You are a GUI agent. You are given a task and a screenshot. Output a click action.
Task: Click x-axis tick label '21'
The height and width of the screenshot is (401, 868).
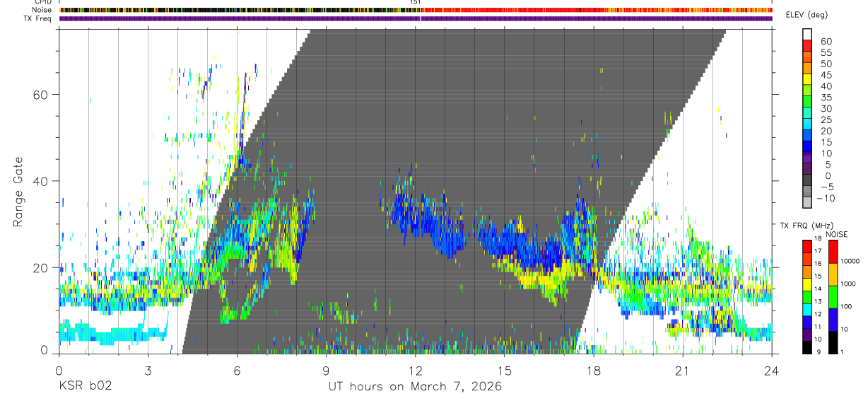click(x=683, y=370)
